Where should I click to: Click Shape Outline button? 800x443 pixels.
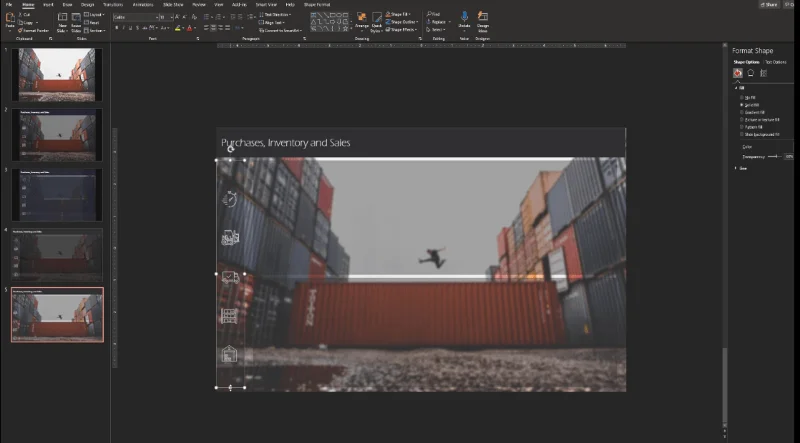pos(402,22)
